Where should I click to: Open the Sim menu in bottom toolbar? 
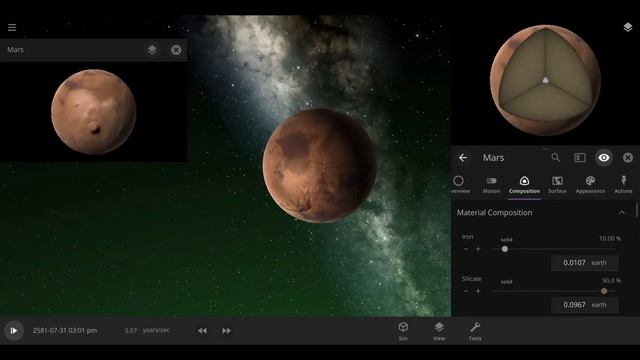(x=403, y=331)
